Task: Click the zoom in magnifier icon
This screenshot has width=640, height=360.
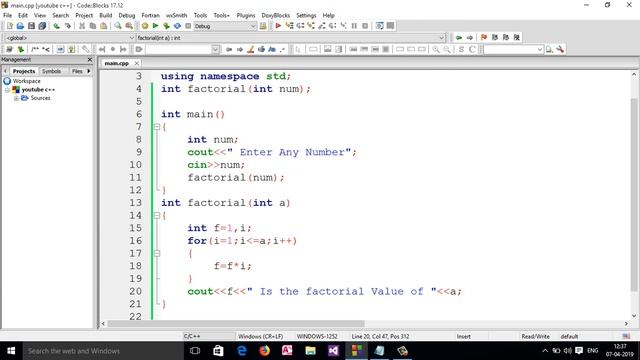Action: (436, 49)
